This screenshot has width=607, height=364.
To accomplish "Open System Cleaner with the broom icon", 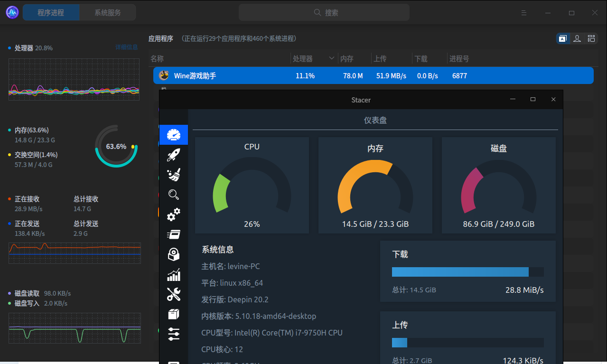I will [x=174, y=175].
